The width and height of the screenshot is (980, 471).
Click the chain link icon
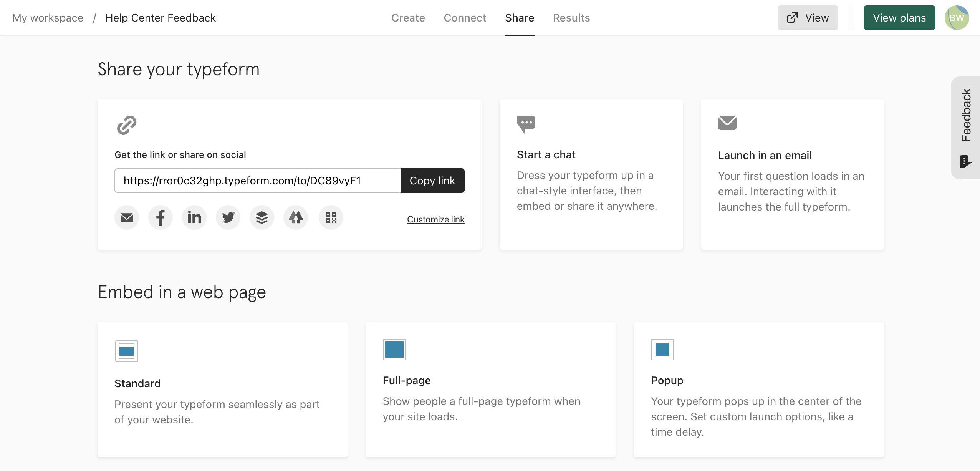coord(127,125)
